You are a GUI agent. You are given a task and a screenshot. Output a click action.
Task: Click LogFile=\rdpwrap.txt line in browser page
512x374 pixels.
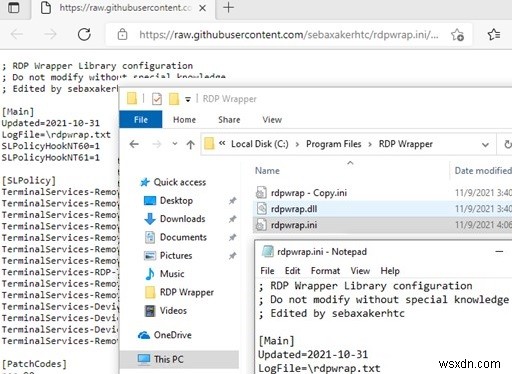tap(56, 135)
